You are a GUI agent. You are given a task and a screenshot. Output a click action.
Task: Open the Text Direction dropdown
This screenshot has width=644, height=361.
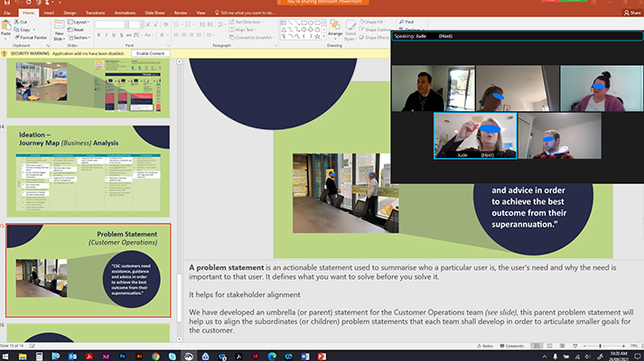(246, 22)
